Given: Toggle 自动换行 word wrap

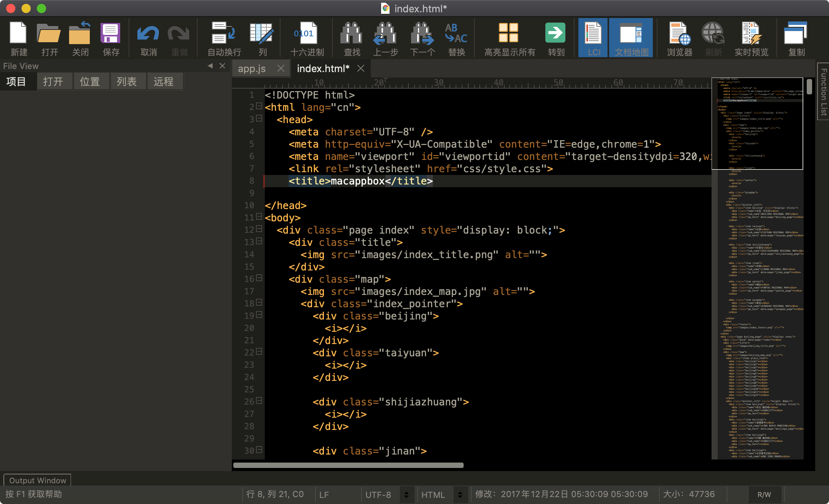Looking at the screenshot, I should 224,38.
